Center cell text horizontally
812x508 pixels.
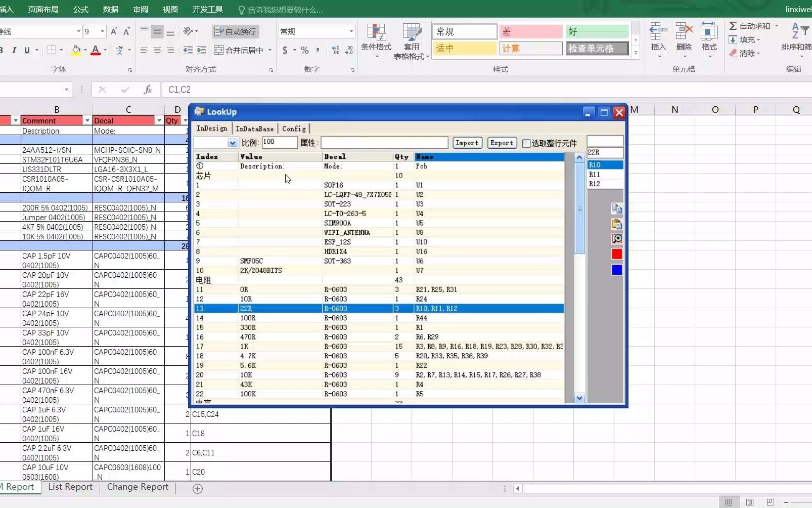[157, 50]
